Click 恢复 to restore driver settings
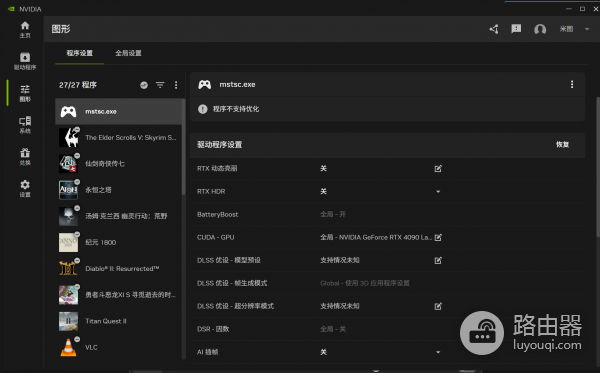600x373 pixels. 562,145
